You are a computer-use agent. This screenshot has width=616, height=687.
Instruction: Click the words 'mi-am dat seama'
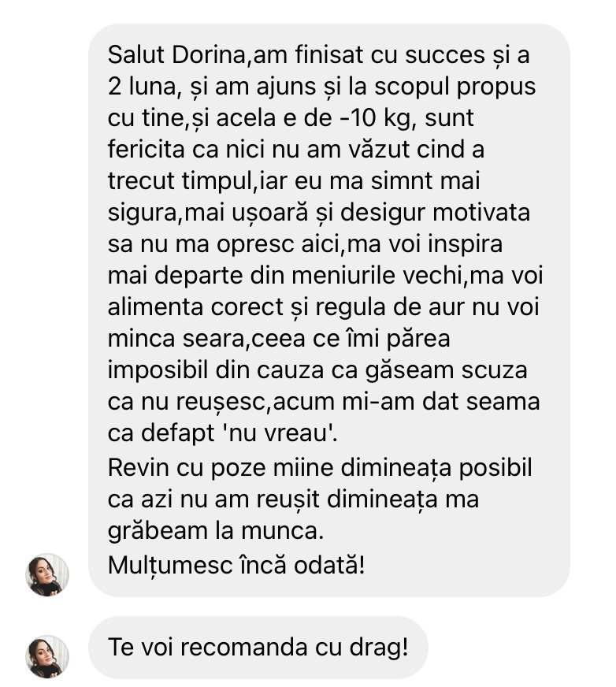coord(441,401)
